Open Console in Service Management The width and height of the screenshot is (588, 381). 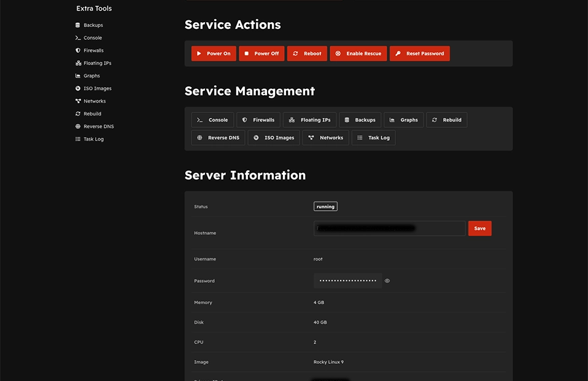(212, 120)
